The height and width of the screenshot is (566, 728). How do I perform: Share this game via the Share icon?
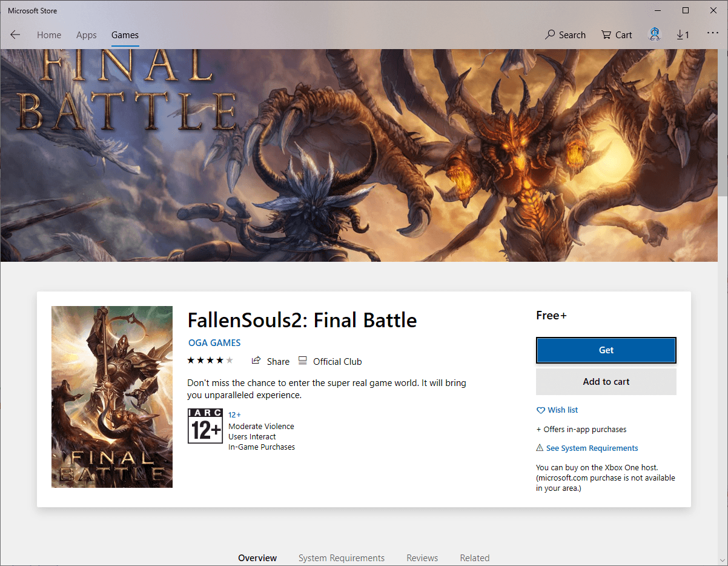click(271, 361)
